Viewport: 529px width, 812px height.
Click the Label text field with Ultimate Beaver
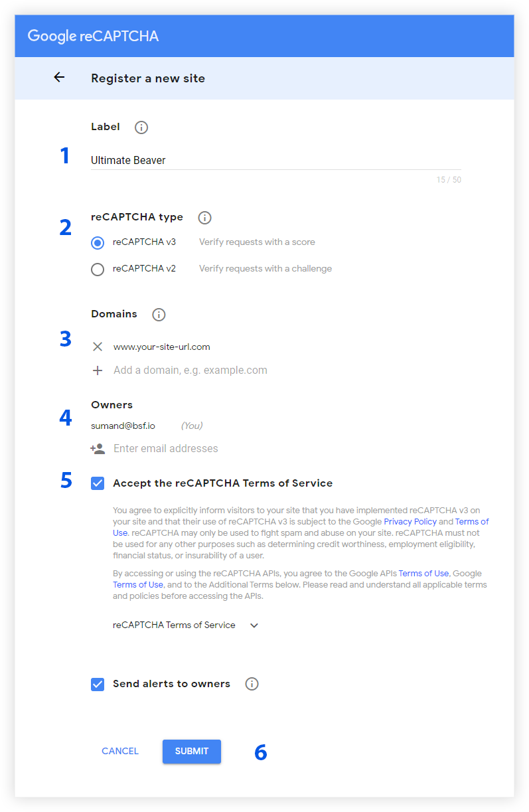276,160
